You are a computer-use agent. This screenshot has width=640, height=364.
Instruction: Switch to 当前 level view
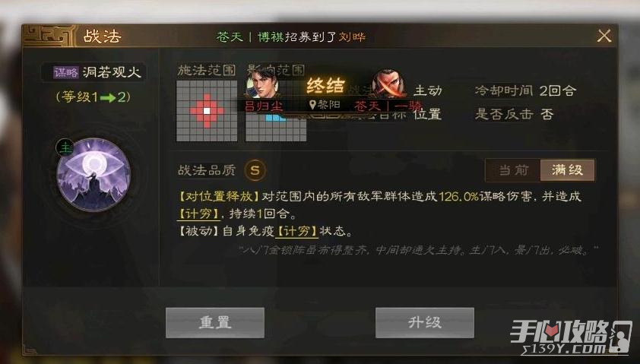[x=513, y=170]
